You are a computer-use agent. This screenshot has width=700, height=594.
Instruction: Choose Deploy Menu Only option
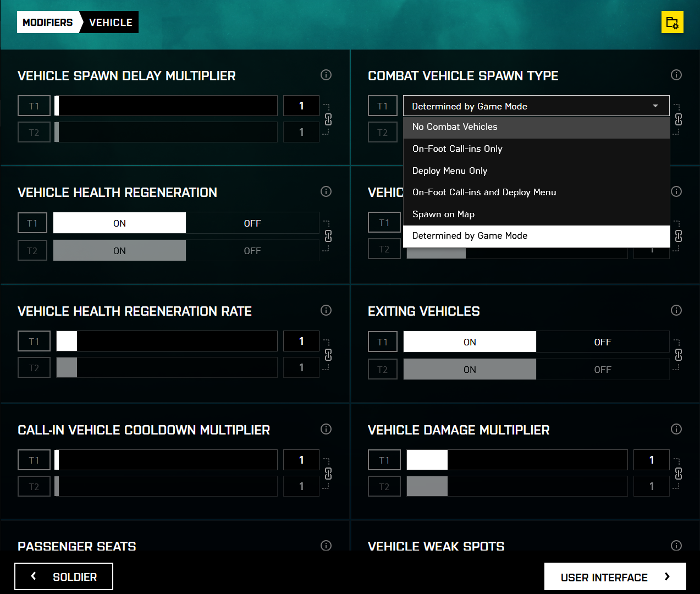(x=536, y=170)
